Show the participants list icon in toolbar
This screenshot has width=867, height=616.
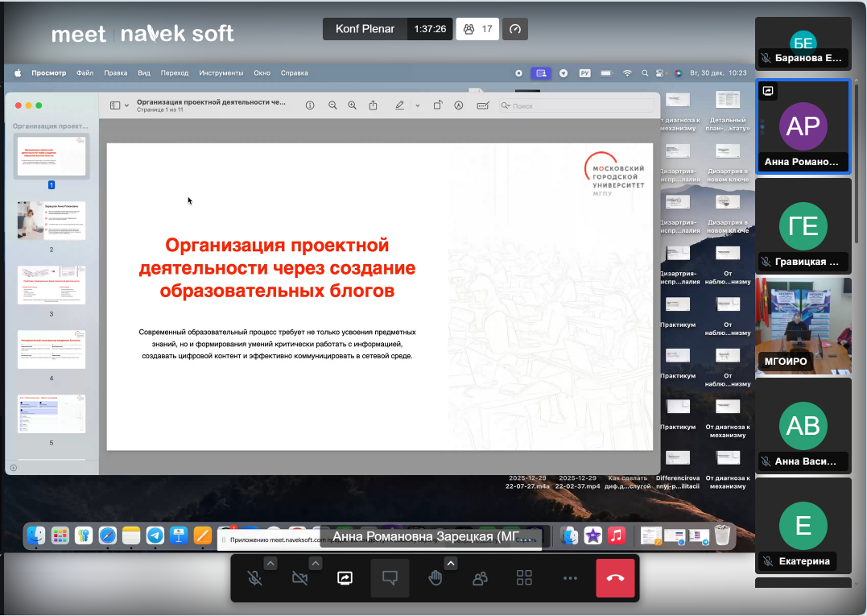click(x=481, y=578)
